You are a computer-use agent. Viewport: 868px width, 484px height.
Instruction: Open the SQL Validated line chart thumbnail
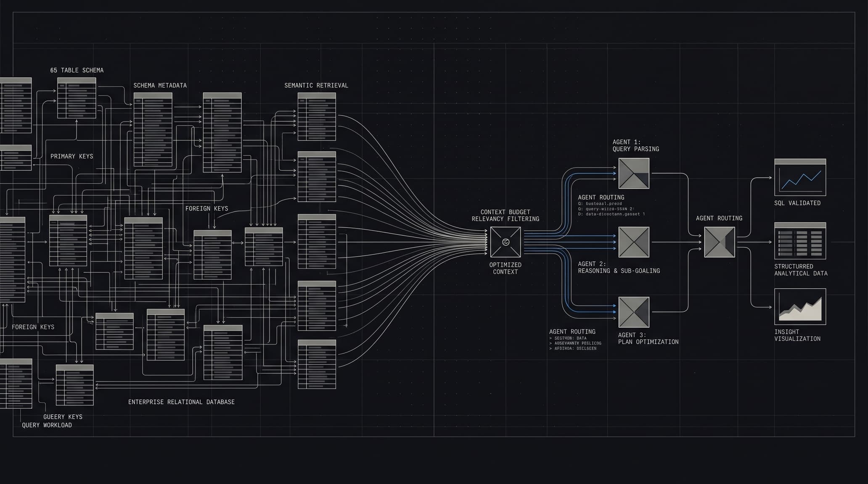(800, 177)
